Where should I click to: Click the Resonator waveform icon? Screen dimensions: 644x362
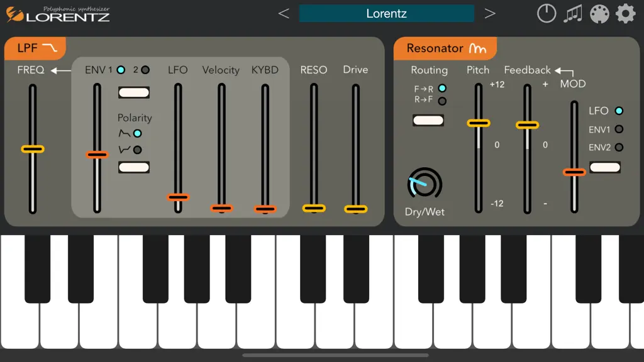478,48
